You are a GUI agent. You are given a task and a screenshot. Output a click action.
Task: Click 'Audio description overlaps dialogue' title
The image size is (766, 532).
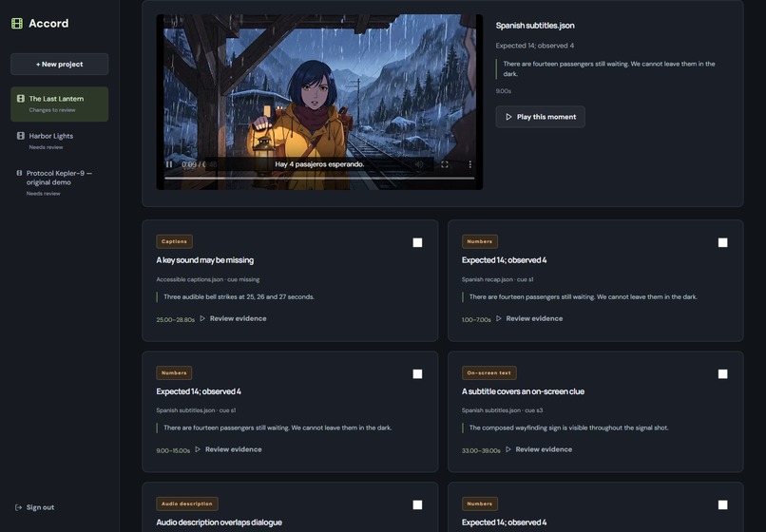point(219,522)
